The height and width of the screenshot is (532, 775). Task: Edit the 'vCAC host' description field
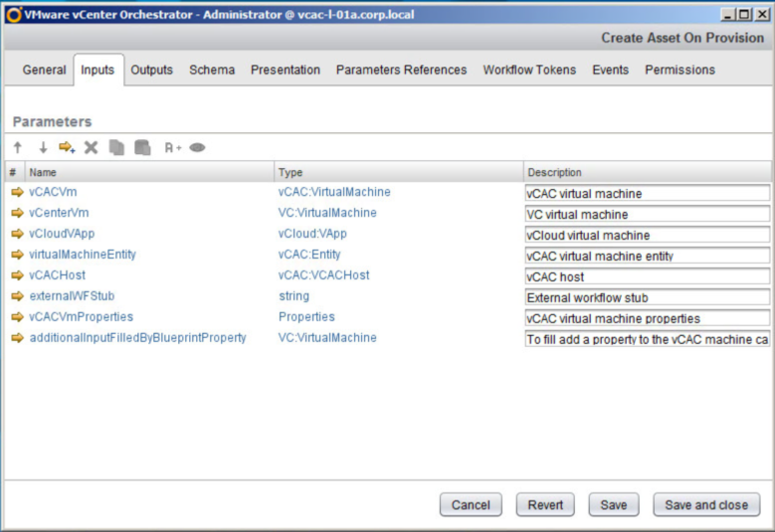tap(647, 276)
